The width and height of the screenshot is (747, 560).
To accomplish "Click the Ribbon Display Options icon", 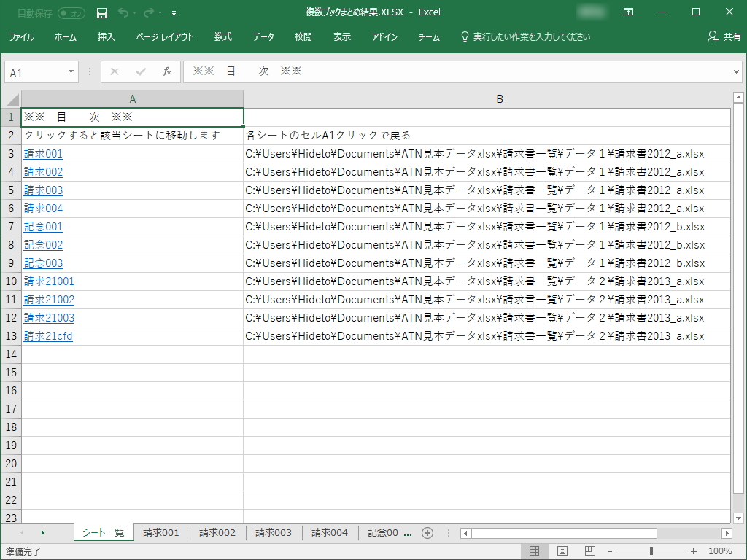I will 628,12.
